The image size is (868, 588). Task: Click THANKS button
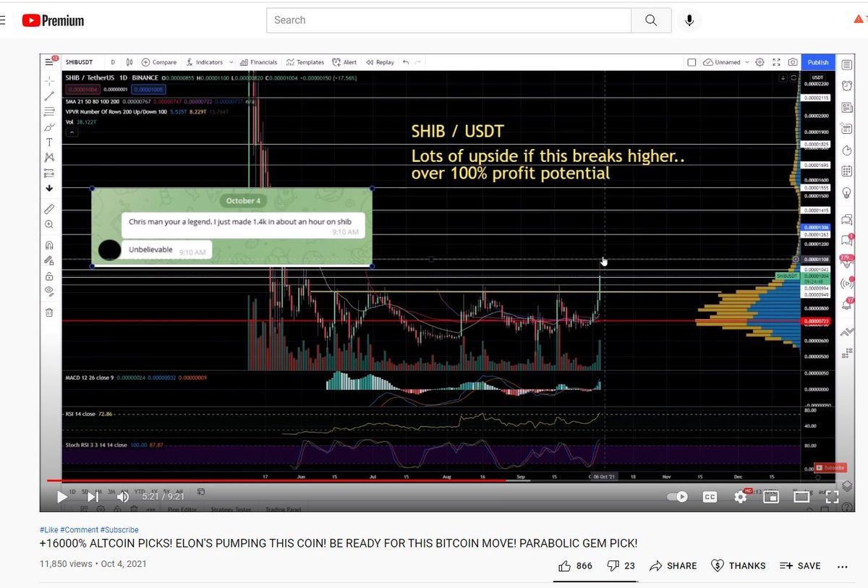[x=739, y=566]
